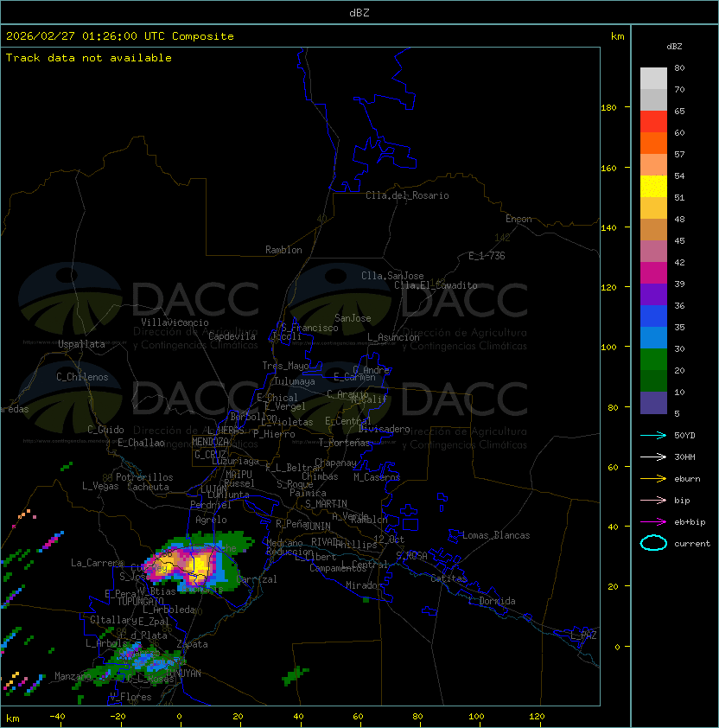Click the 'Potrerillos' map label
Image resolution: width=719 pixels, height=728 pixels.
click(144, 476)
